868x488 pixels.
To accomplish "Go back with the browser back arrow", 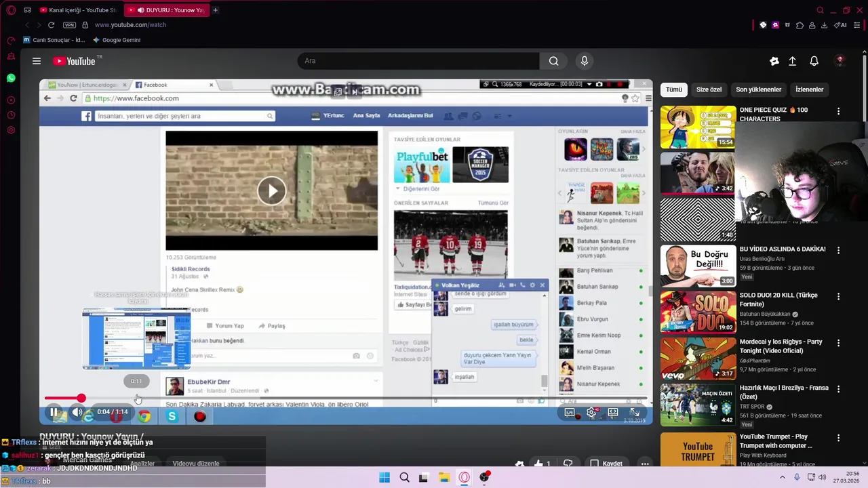I will pos(27,25).
